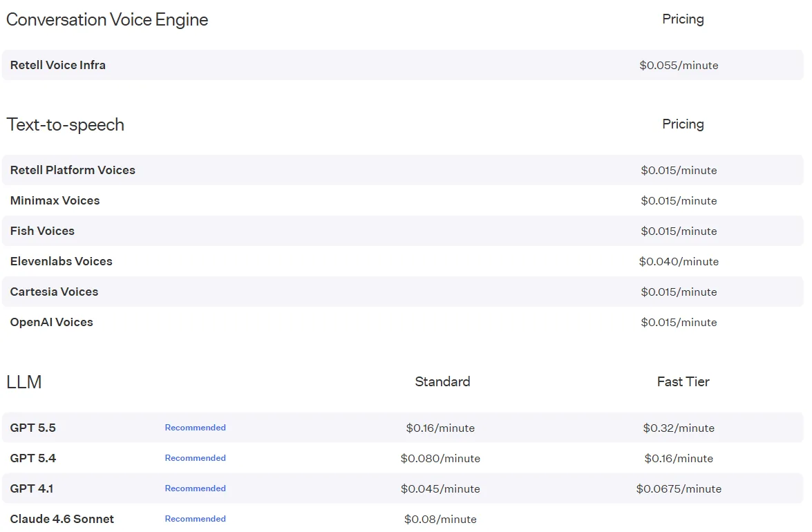The image size is (812, 532).
Task: Click the Conversation Voice Engine heading
Action: [x=106, y=19]
